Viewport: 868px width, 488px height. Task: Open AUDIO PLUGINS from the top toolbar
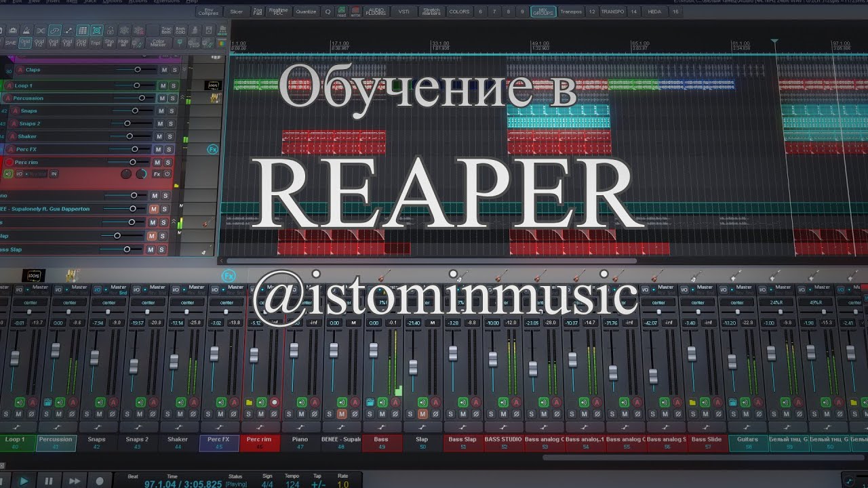(x=375, y=12)
